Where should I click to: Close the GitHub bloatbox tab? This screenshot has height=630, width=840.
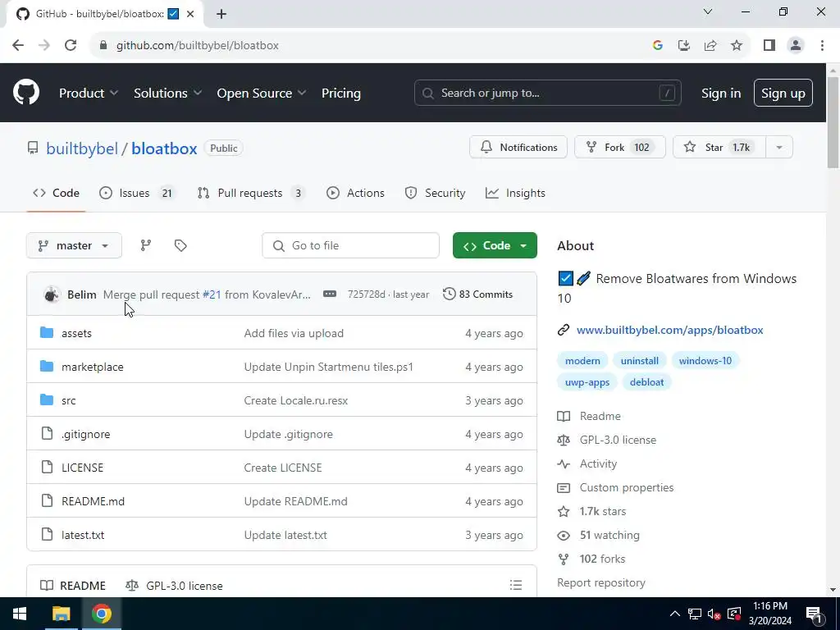[x=190, y=14]
